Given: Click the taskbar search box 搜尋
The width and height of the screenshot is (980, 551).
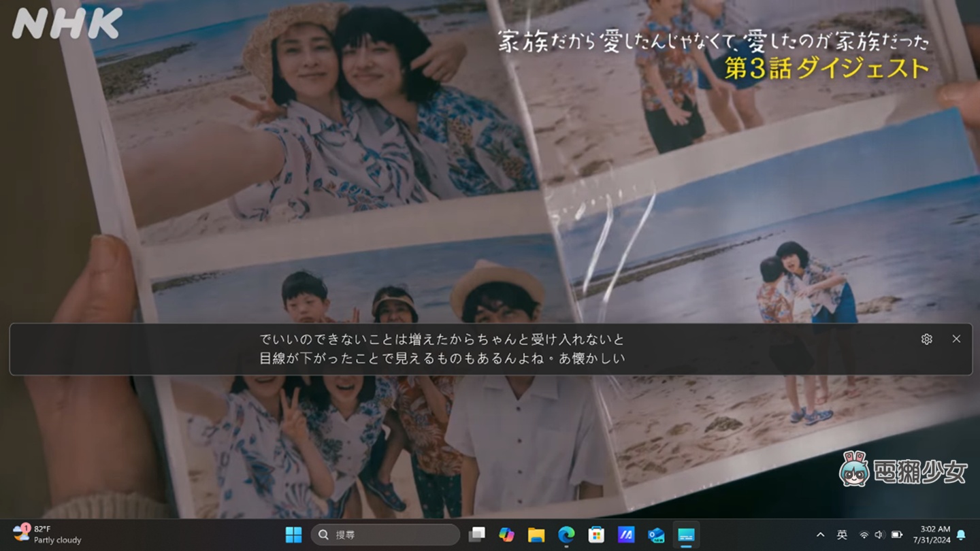Looking at the screenshot, I should 385,535.
